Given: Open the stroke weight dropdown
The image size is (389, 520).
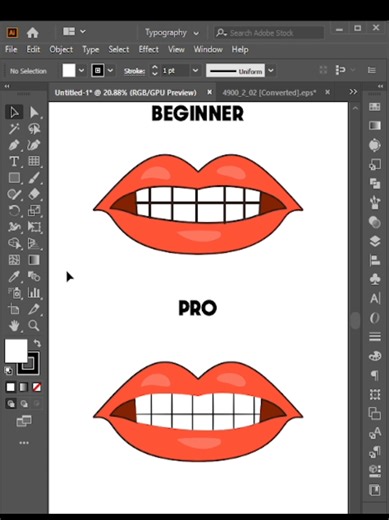Looking at the screenshot, I should coord(195,71).
